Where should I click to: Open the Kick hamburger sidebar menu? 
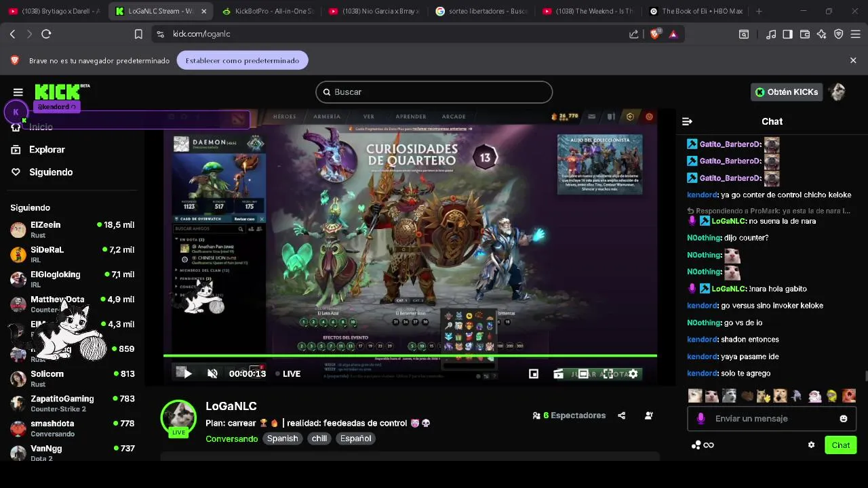tap(18, 92)
